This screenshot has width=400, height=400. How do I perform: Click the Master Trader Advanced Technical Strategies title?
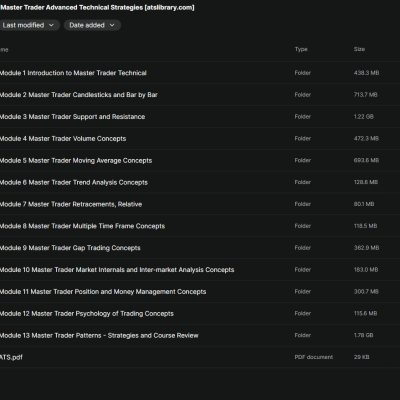[97, 8]
